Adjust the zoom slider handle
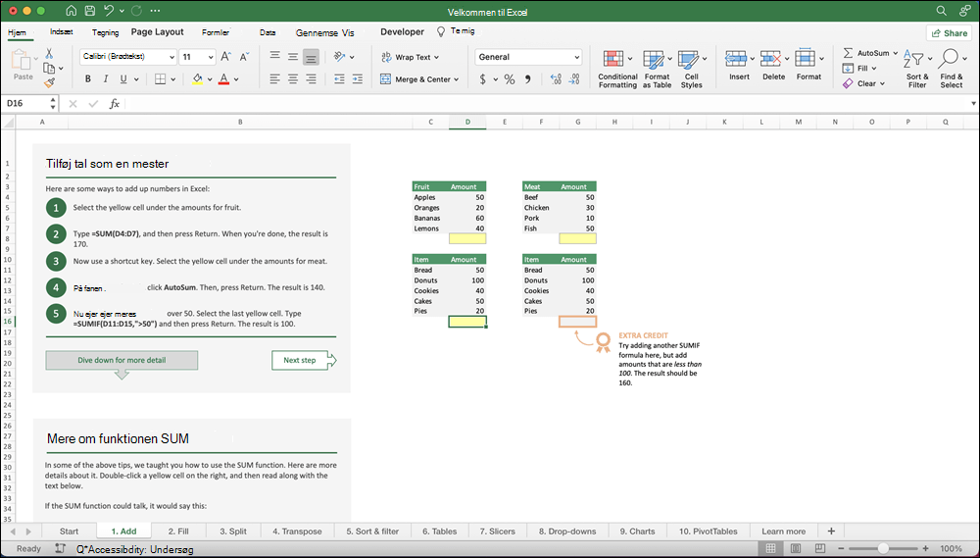The width and height of the screenshot is (980, 558). coord(883,548)
